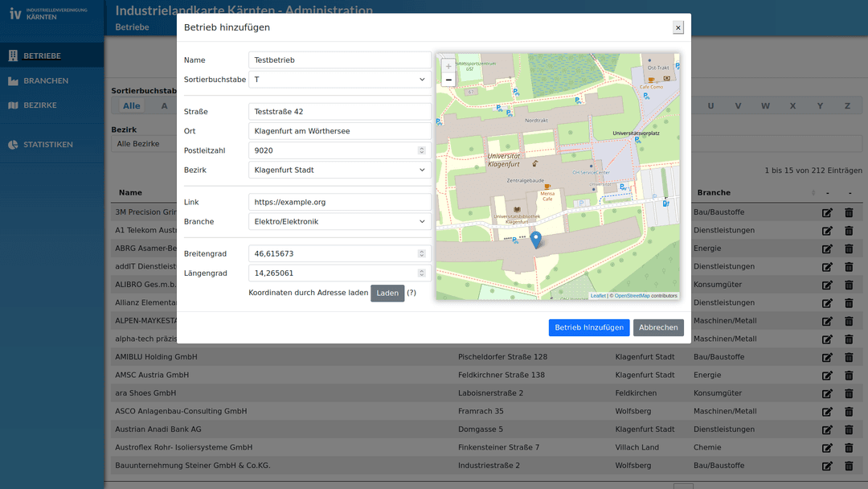The height and width of the screenshot is (489, 868).
Task: Click the (?) help hint next to Laden
Action: (x=411, y=293)
